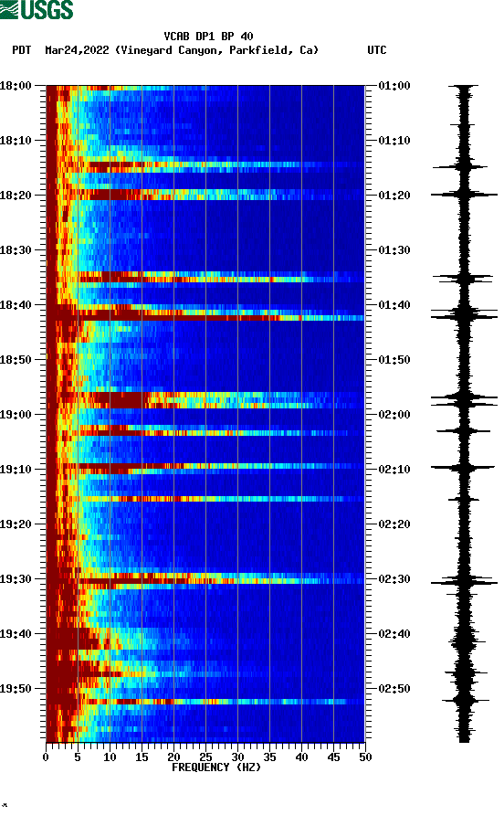Click the 19:50 PDT time label
This screenshot has width=504, height=815.
pyautogui.click(x=16, y=689)
